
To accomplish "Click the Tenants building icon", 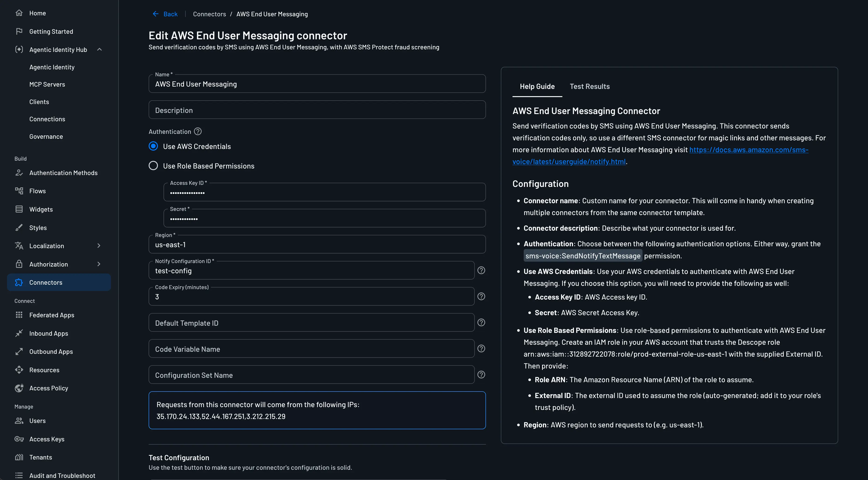I will [x=19, y=457].
